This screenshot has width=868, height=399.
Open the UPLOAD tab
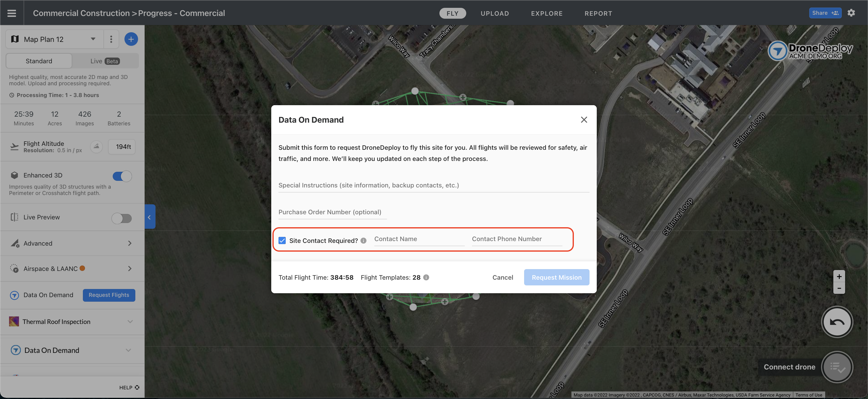click(495, 13)
